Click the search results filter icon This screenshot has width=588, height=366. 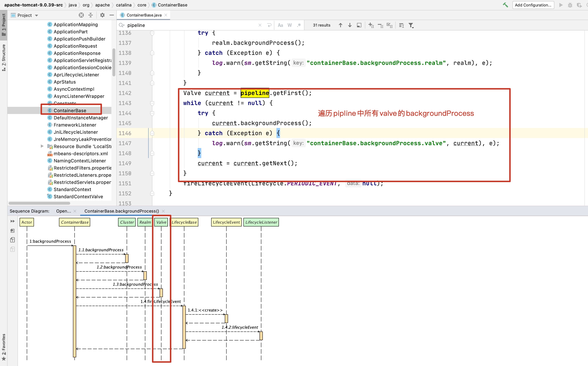click(411, 25)
